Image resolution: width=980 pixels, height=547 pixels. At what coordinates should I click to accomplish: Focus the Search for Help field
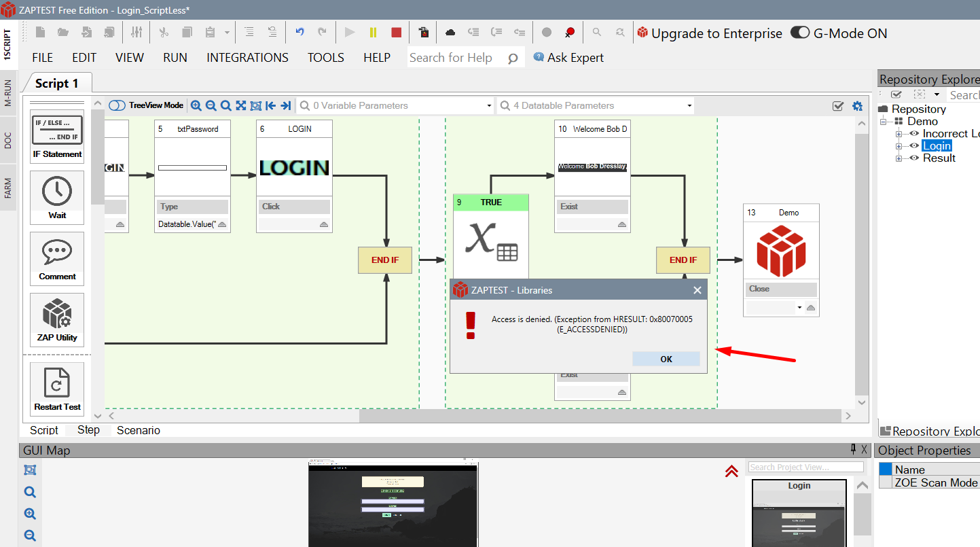466,58
